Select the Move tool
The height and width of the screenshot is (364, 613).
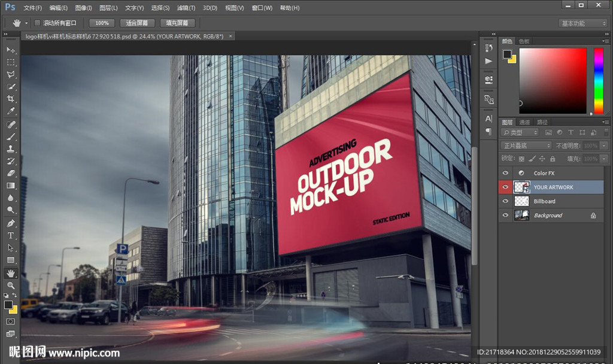pos(11,50)
